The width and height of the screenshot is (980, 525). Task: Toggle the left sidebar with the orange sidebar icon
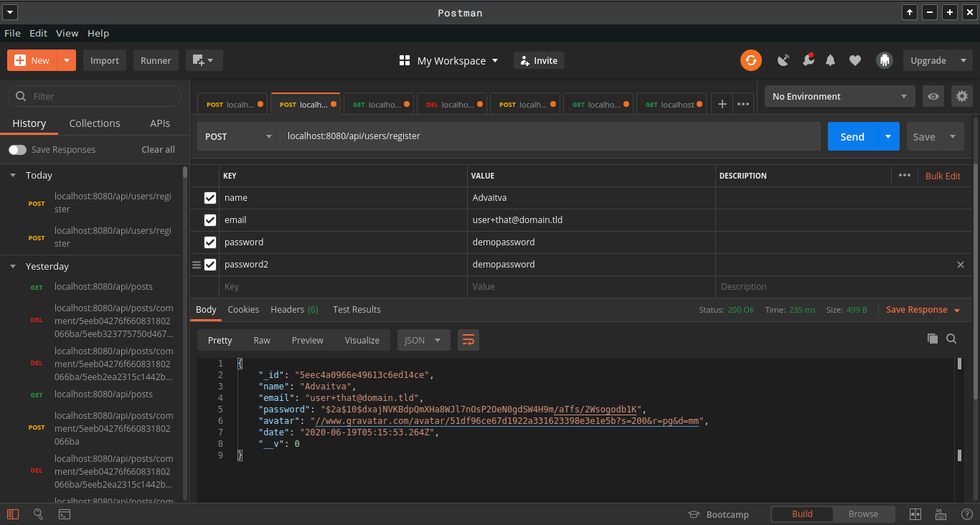[x=12, y=514]
